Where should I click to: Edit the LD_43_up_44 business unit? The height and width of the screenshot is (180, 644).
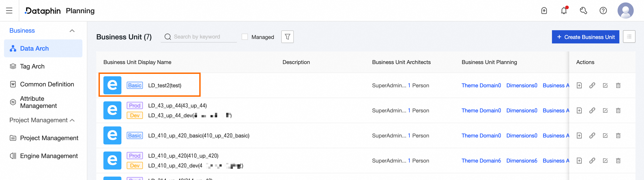pos(605,111)
